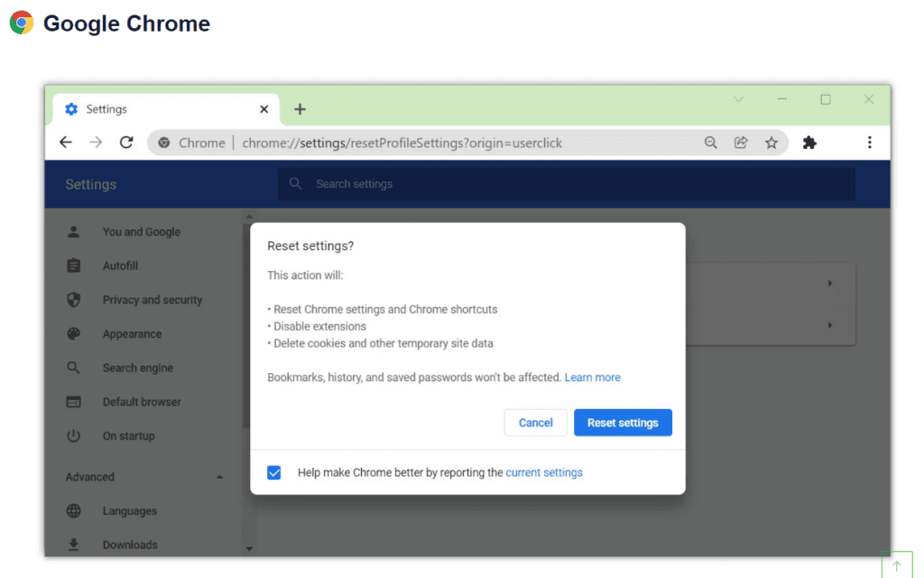Click the Chrome site info icon in the address bar
Image resolution: width=924 pixels, height=578 pixels.
click(164, 143)
